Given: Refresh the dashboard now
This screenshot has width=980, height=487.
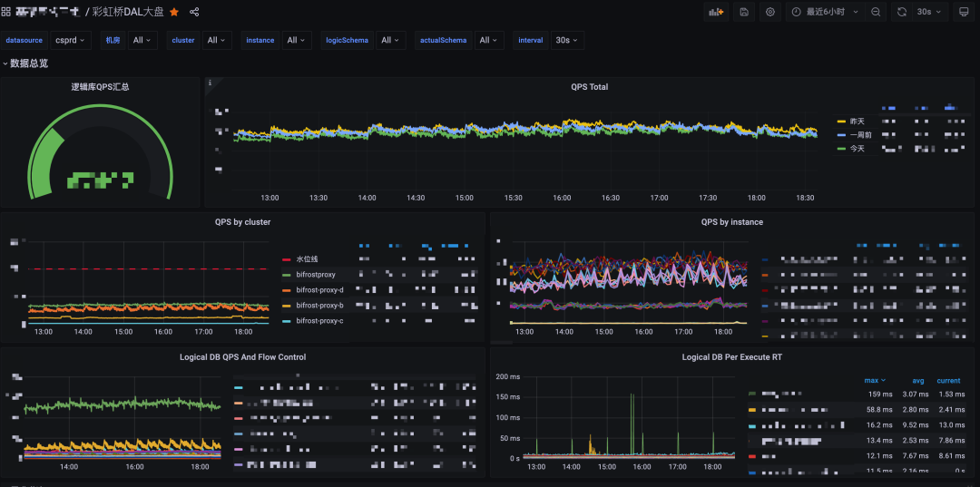Looking at the screenshot, I should pos(901,12).
